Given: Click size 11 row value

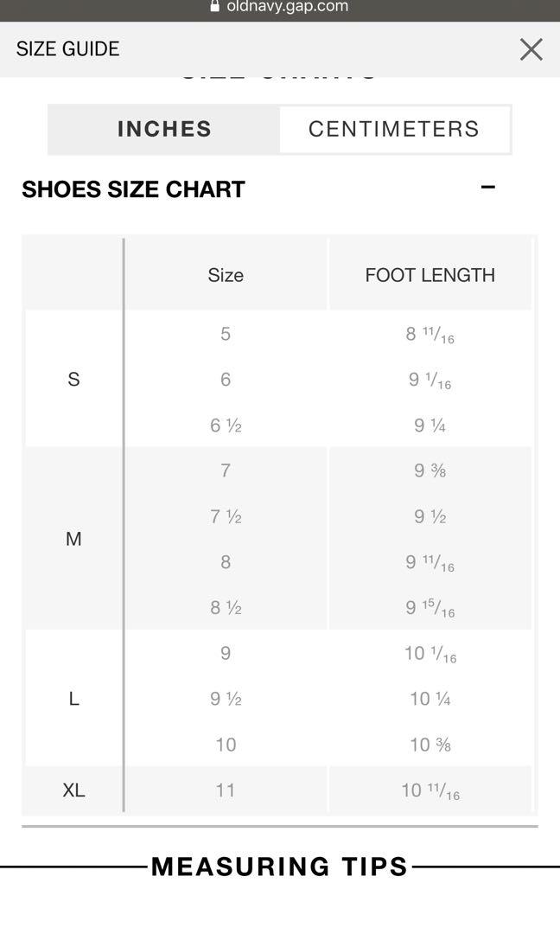Looking at the screenshot, I should (226, 790).
